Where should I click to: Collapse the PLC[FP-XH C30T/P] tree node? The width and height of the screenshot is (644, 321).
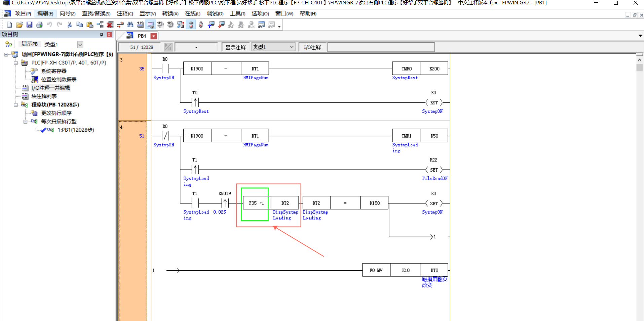coord(16,63)
